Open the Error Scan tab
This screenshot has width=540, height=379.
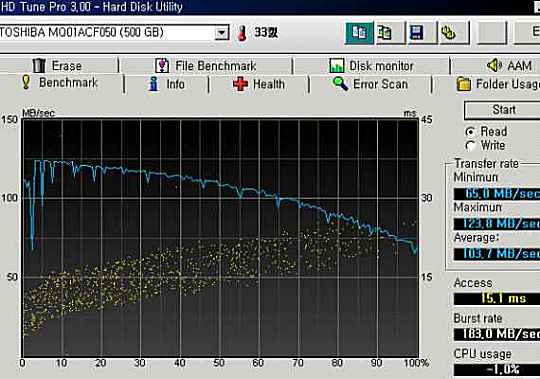coord(371,84)
